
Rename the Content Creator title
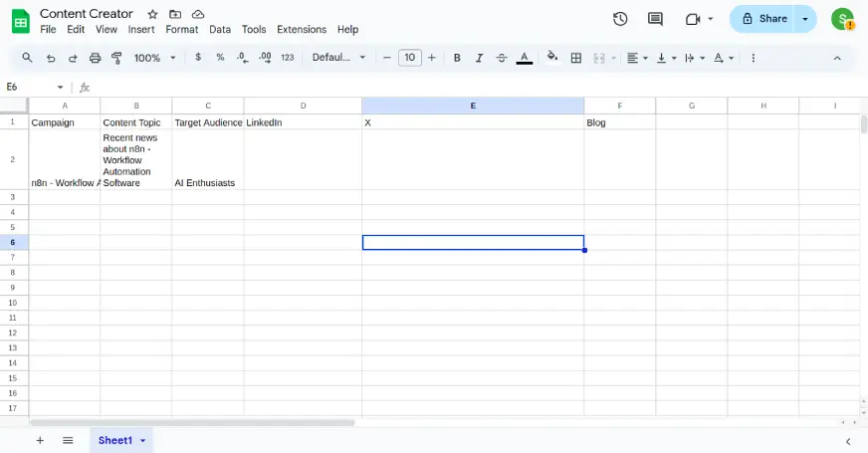coord(87,14)
